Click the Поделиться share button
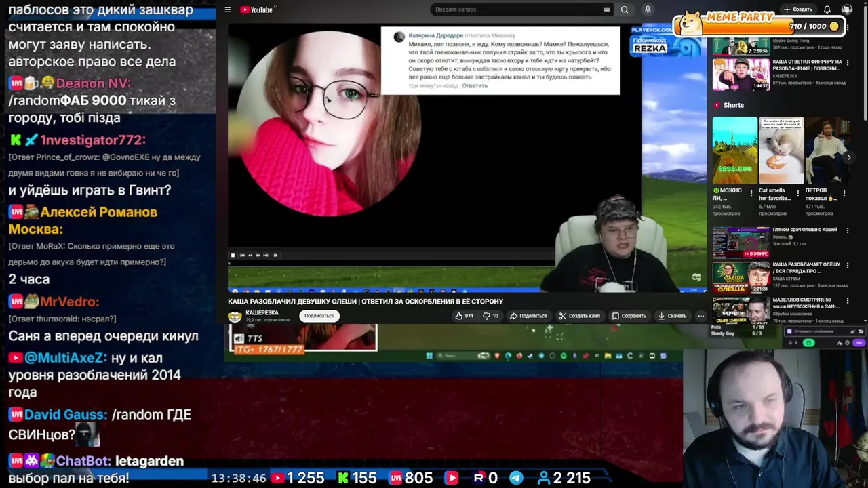The height and width of the screenshot is (488, 868). click(528, 316)
